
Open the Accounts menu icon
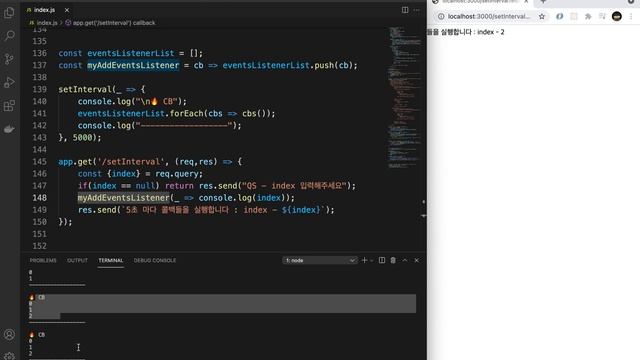click(x=9, y=334)
